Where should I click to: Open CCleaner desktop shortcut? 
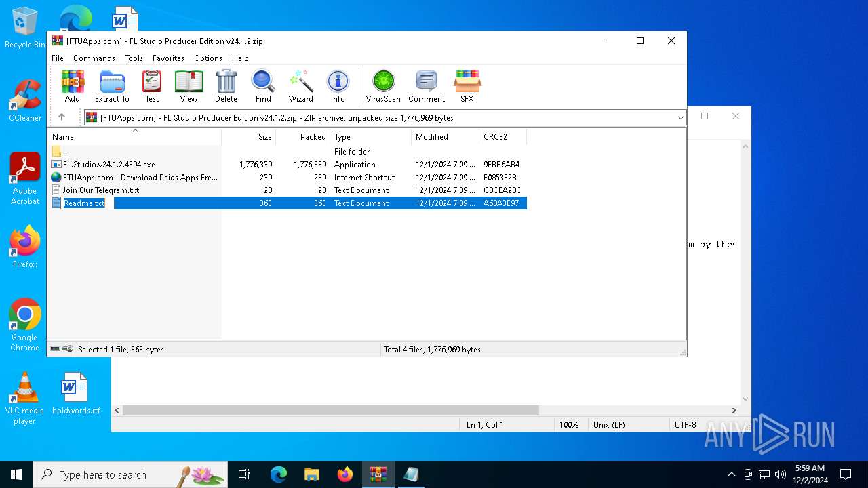coord(25,101)
